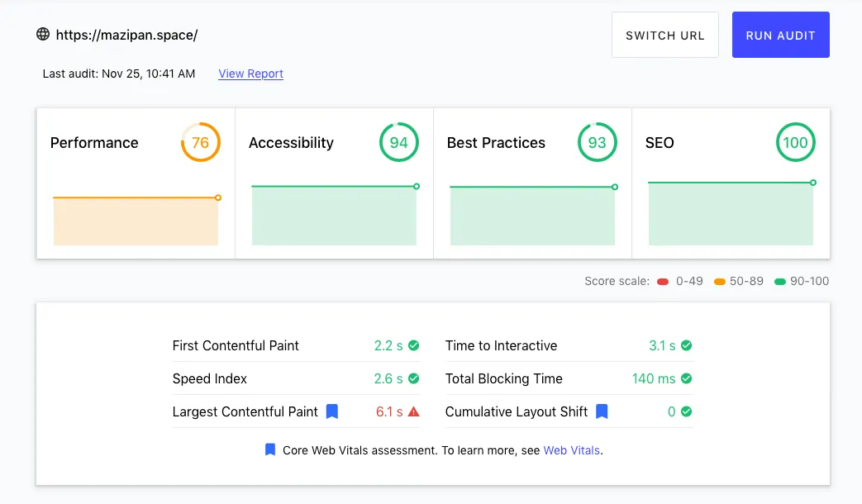This screenshot has height=504, width=862.
Task: Click green checkmark next to First Contentful Paint
Action: point(414,345)
